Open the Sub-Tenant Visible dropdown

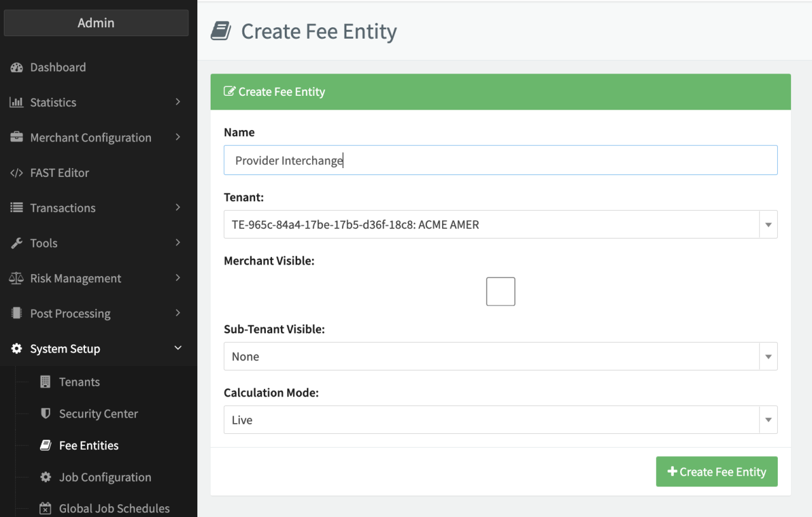tap(500, 357)
